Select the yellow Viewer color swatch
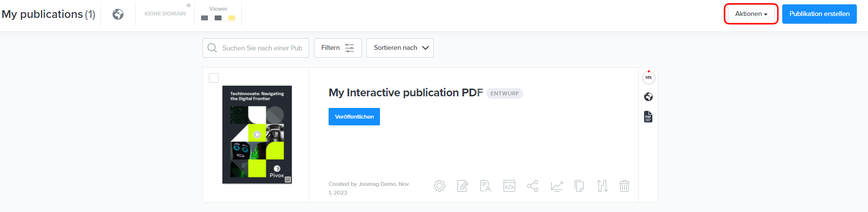 pos(232,18)
